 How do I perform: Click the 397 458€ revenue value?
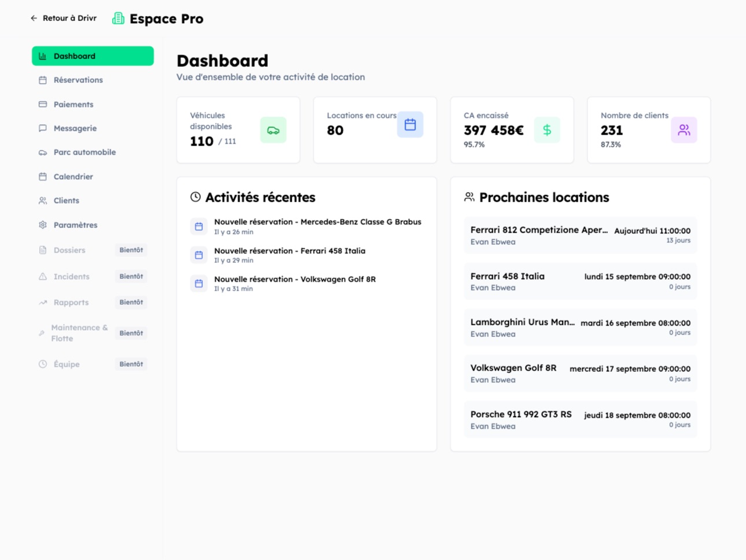(493, 131)
